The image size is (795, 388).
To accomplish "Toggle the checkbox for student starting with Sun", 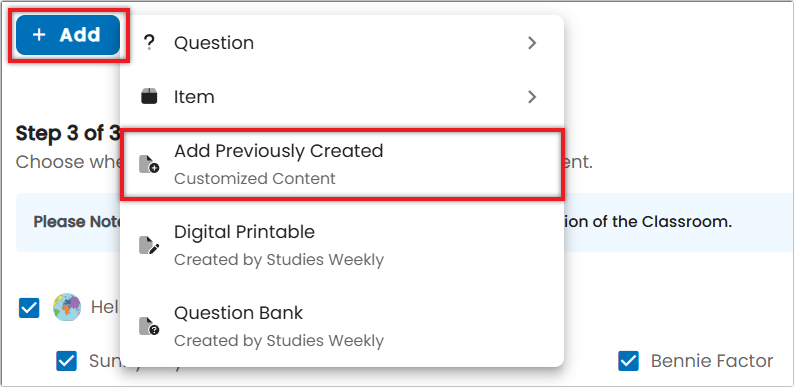I will click(x=66, y=361).
